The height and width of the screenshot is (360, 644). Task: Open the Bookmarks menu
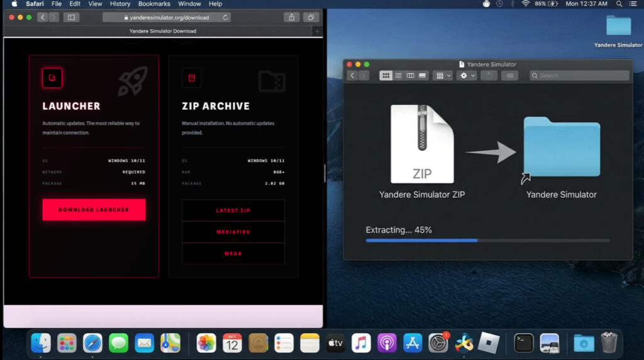pos(154,4)
